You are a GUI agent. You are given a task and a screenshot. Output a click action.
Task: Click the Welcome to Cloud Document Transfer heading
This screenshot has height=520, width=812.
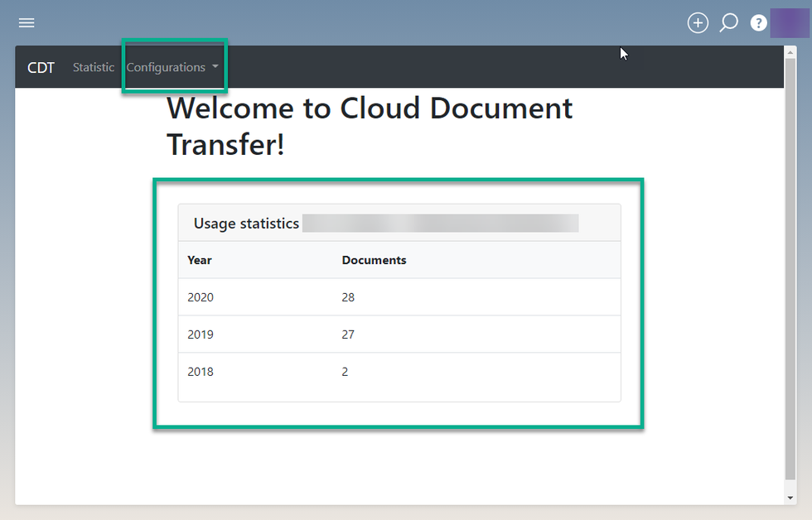(370, 126)
